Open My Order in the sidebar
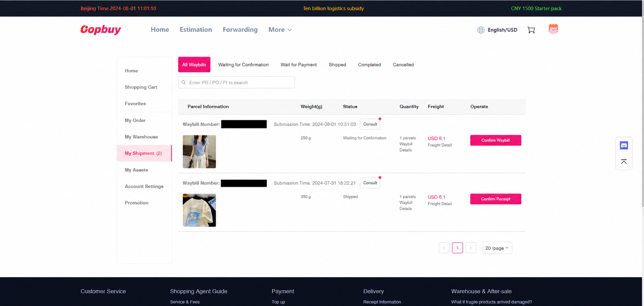 (x=135, y=120)
